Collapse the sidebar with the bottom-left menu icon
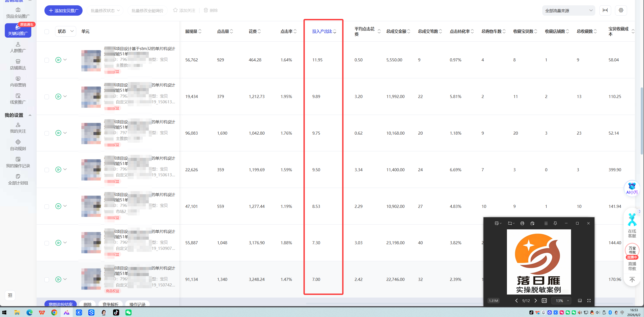 10,295
